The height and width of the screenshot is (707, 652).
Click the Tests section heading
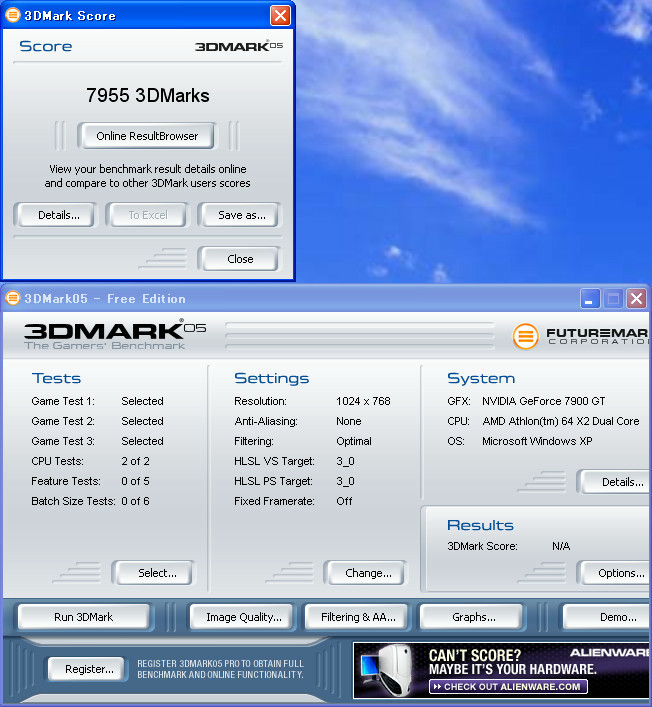coord(56,378)
